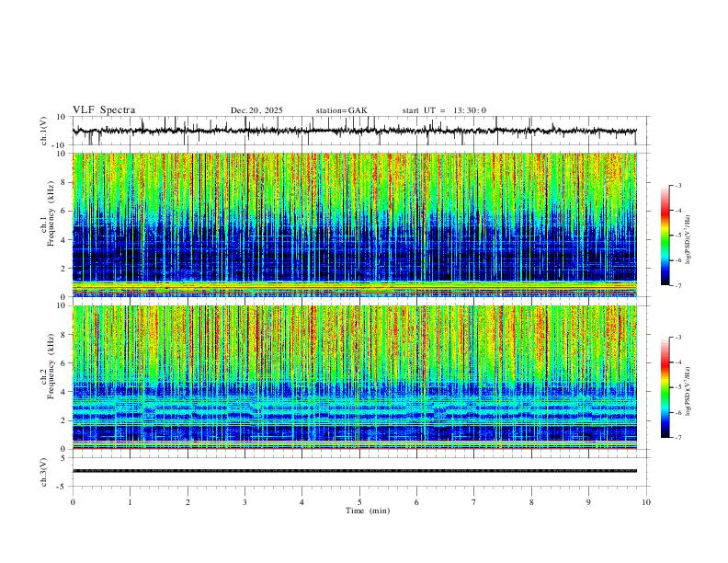Click time tick label '10' on the x-axis
This screenshot has width=728, height=563.
[646, 502]
